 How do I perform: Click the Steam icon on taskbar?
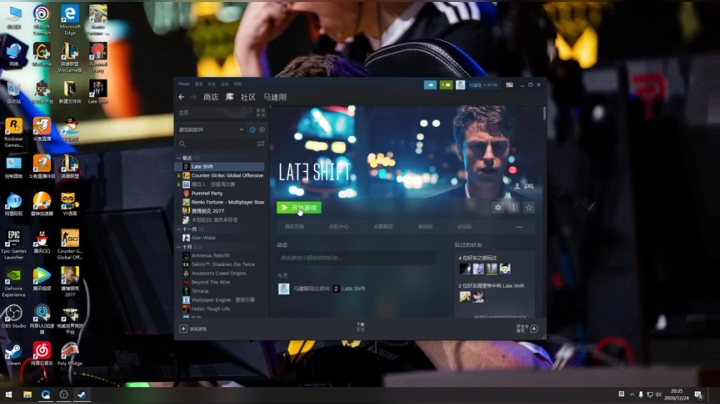click(82, 395)
